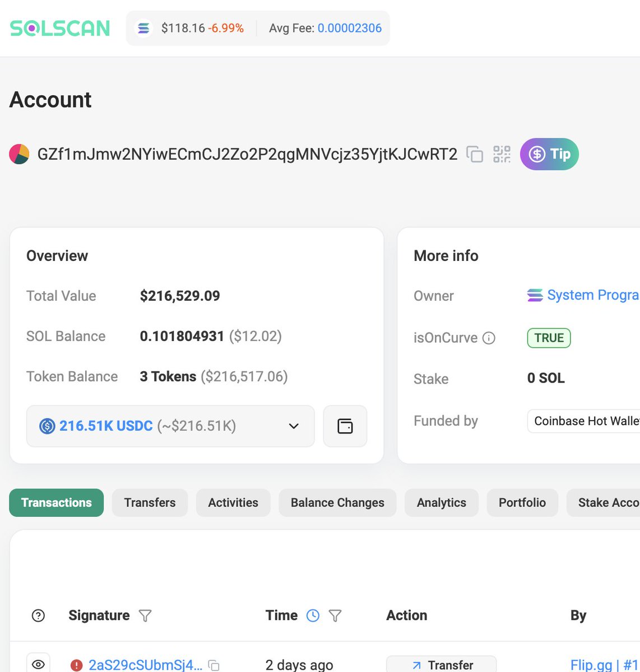Show the address QR code
640x672 pixels.
click(x=502, y=154)
